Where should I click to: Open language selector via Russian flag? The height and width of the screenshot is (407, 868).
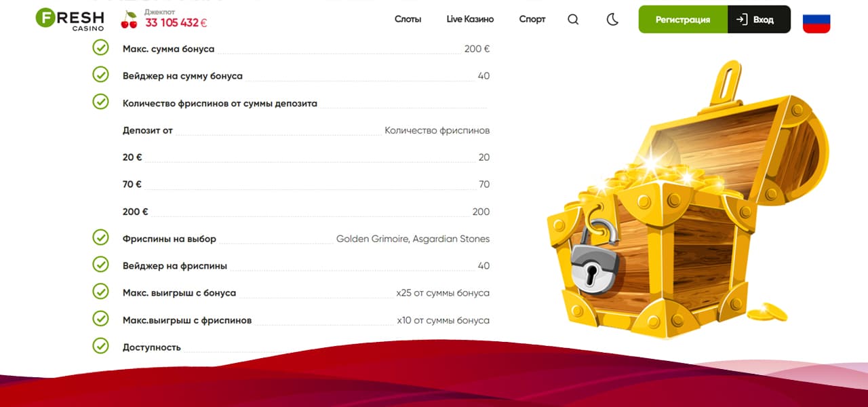point(816,21)
